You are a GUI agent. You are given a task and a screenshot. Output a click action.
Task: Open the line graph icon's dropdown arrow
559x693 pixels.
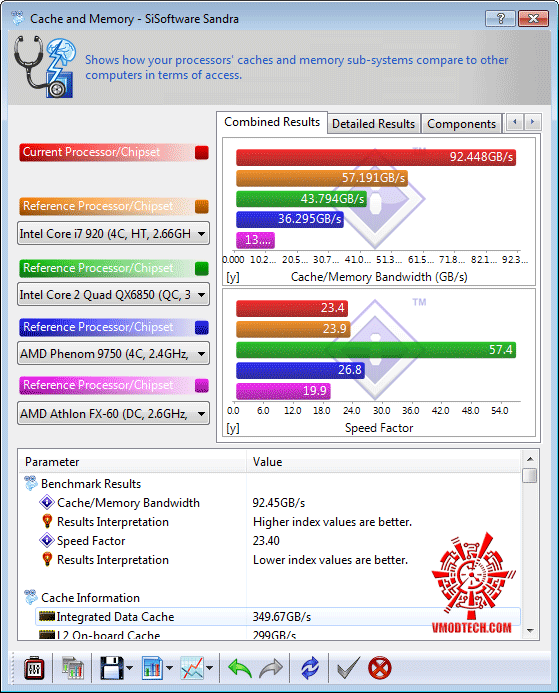tap(210, 668)
